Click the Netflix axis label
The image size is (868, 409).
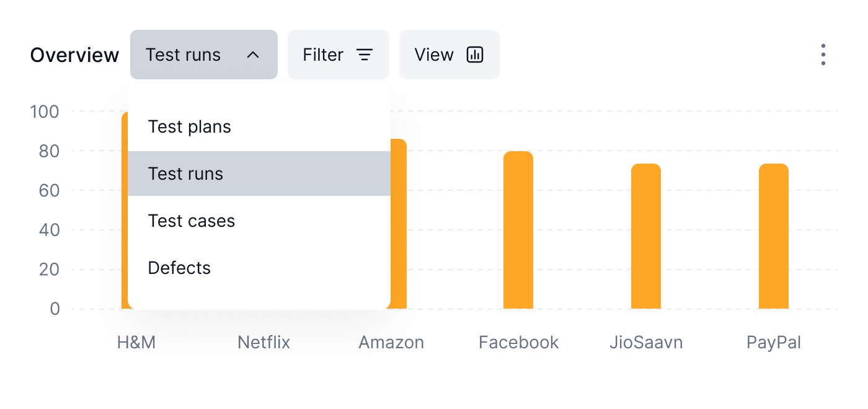[x=264, y=342]
